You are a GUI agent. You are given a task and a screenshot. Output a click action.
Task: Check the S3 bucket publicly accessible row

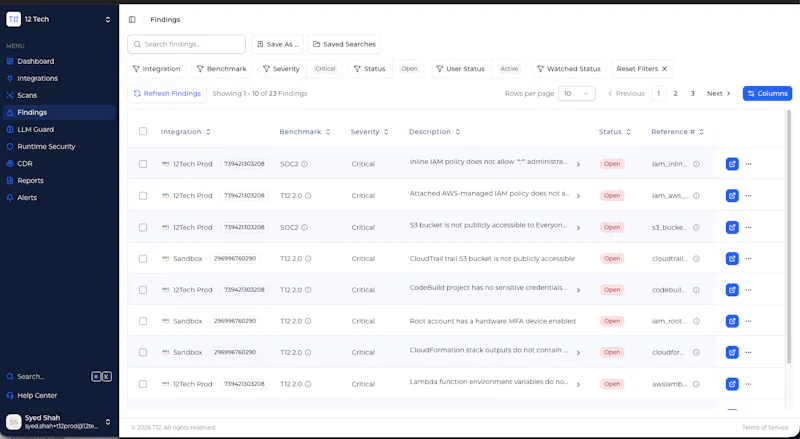click(x=143, y=227)
